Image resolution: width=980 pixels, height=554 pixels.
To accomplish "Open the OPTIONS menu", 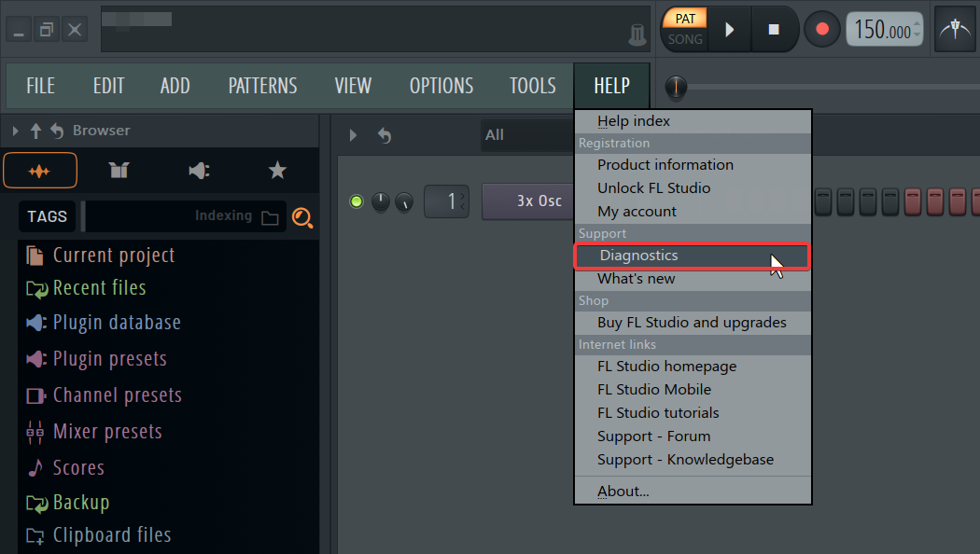I will pyautogui.click(x=441, y=85).
